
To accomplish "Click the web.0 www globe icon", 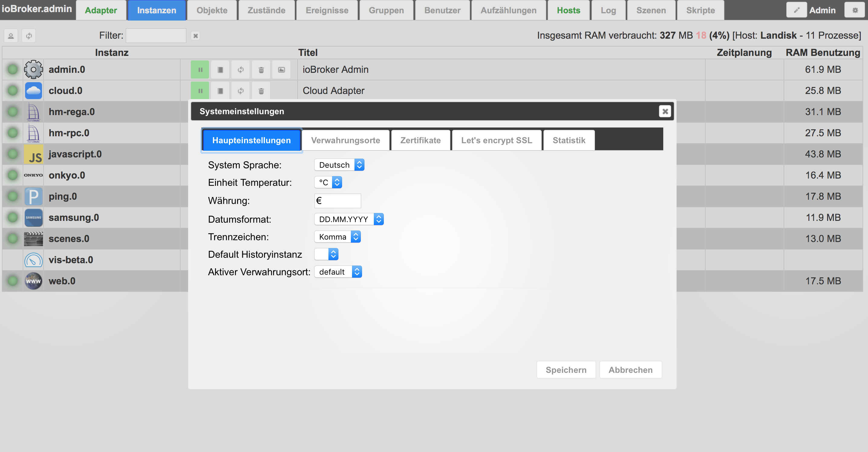I will click(33, 281).
